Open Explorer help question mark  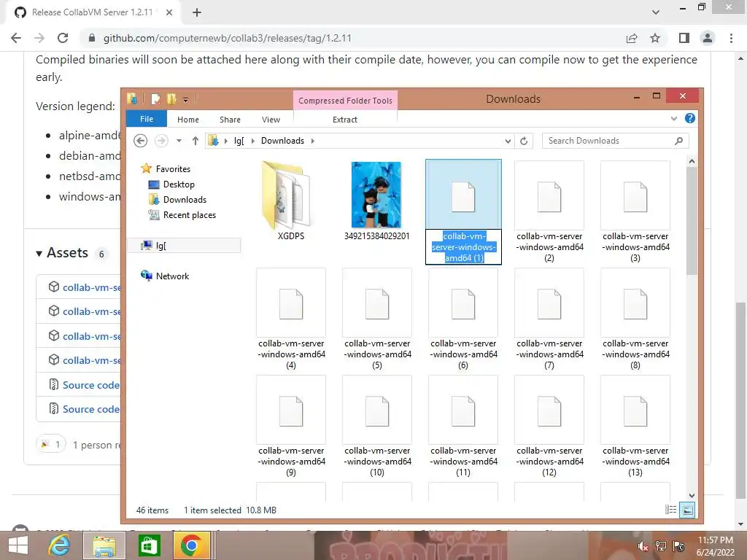click(x=689, y=119)
